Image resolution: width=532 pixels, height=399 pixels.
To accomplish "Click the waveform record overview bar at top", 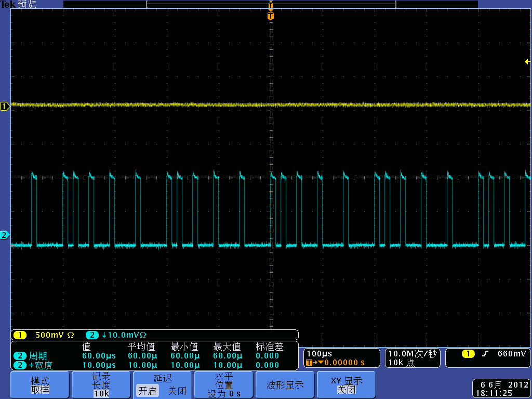I will (x=271, y=4).
